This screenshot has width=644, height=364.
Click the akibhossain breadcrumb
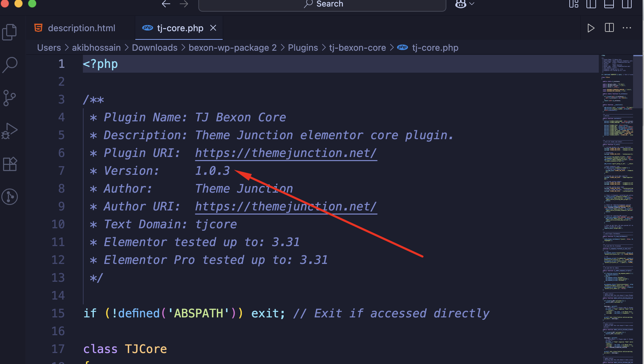tap(96, 48)
